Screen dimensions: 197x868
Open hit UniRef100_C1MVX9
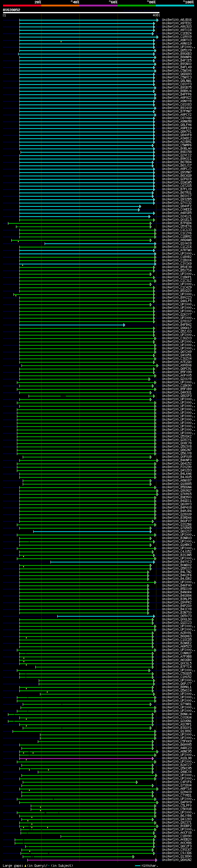pos(176,37)
